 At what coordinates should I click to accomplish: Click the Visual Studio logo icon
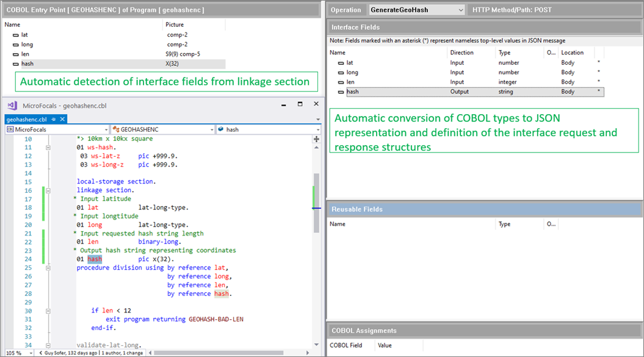tap(12, 105)
